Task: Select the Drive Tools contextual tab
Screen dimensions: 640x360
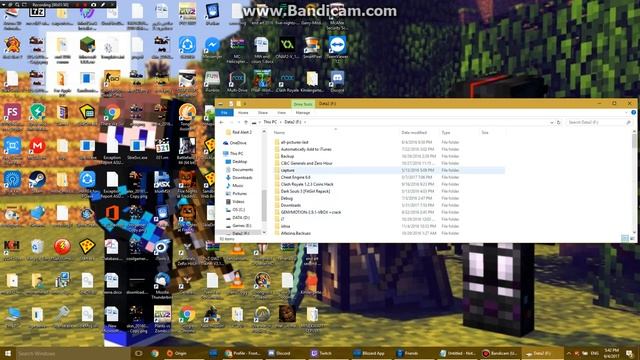Action: coord(303,104)
